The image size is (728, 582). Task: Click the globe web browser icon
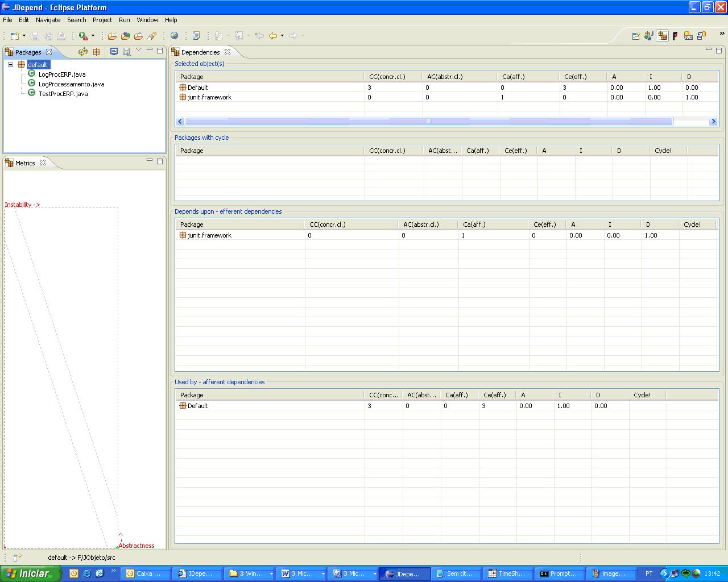(175, 36)
